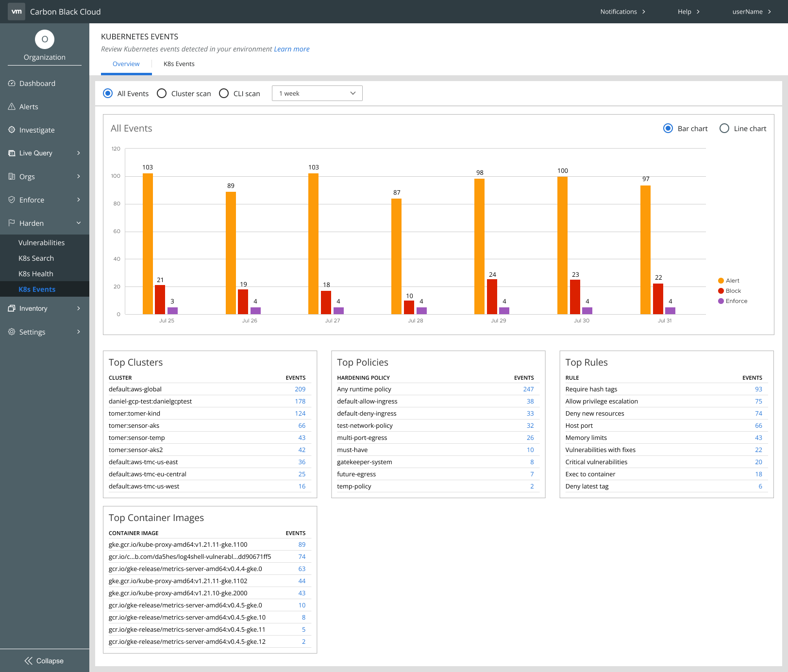Open K8s Health in sidebar

pos(36,274)
